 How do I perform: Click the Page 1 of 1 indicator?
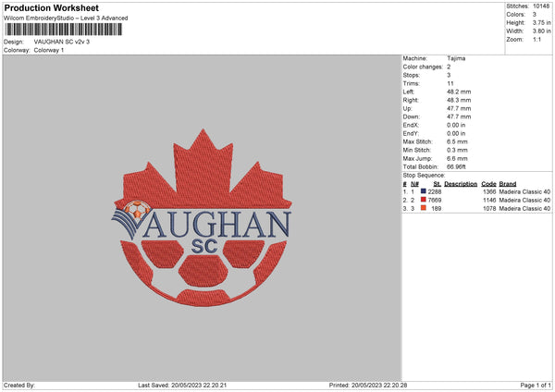536,386
